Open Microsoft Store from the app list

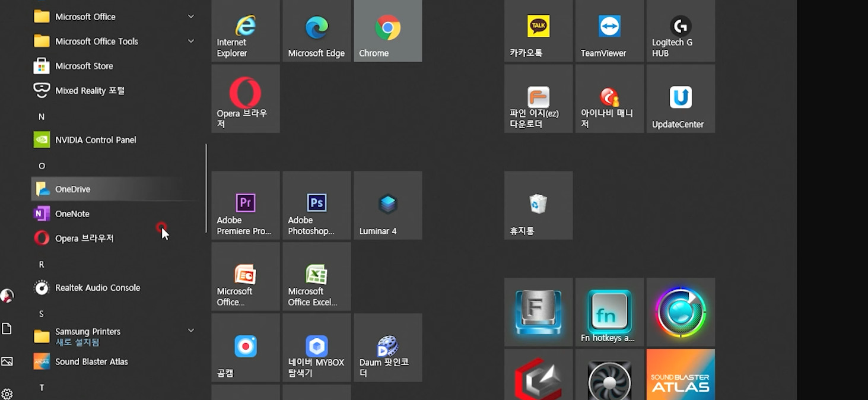click(114, 66)
